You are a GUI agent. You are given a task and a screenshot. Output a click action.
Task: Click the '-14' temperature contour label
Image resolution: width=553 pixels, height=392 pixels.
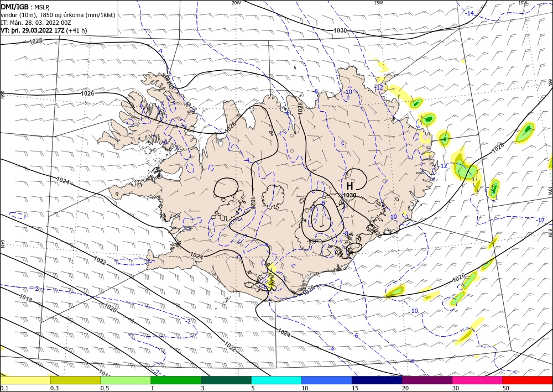pos(469,13)
